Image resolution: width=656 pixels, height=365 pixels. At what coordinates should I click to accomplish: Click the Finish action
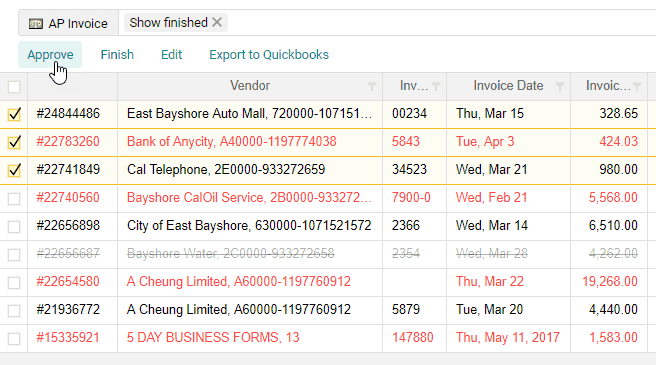117,54
